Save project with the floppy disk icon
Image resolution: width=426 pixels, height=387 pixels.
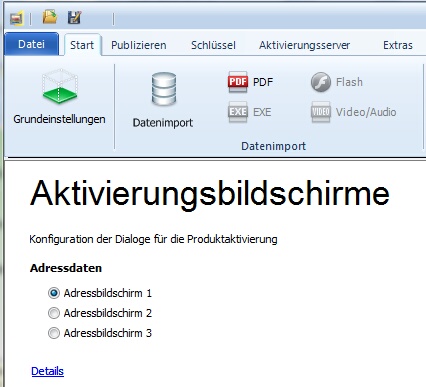[74, 17]
